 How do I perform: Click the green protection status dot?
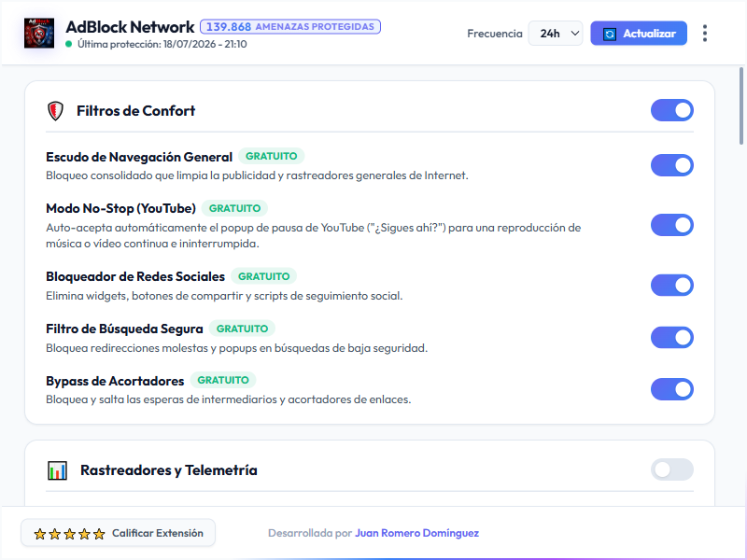point(68,44)
